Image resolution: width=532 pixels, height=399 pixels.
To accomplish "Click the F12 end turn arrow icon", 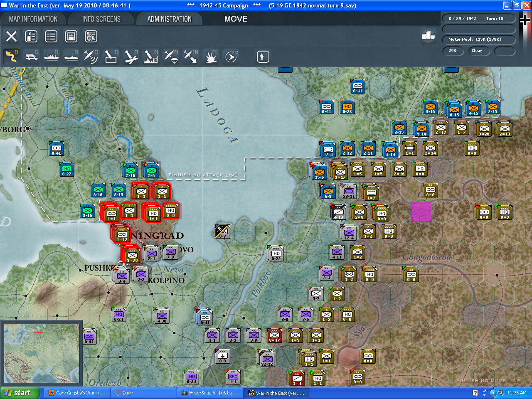I will [x=231, y=57].
